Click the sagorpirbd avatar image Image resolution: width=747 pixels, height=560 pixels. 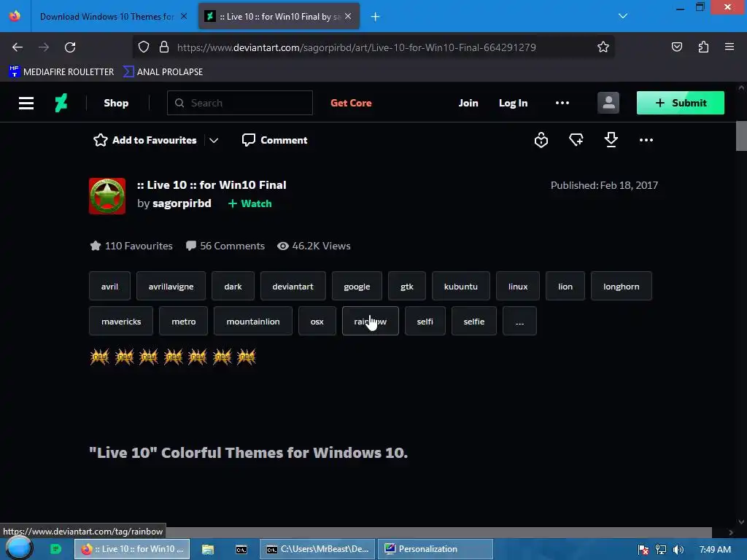pos(107,196)
